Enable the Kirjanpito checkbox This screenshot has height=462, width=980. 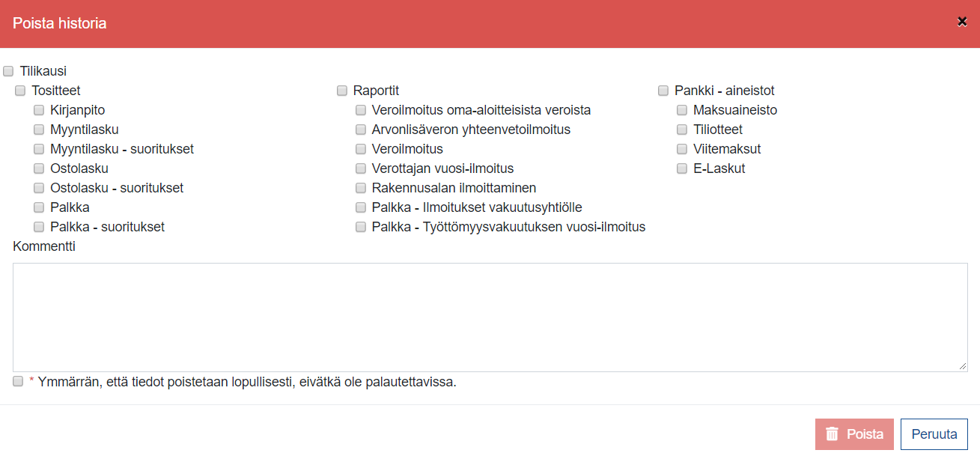pyautogui.click(x=39, y=111)
